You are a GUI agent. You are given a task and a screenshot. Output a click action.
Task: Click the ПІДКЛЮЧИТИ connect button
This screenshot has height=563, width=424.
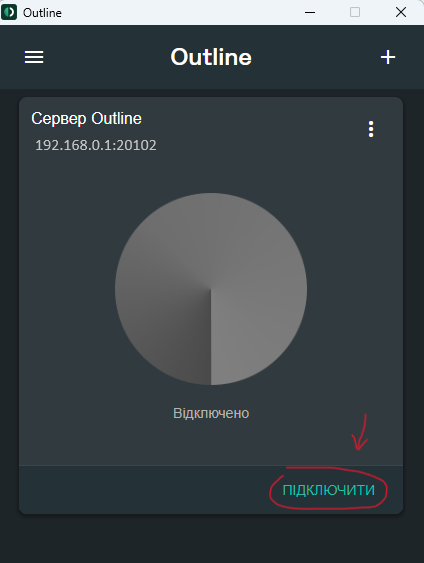tap(329, 490)
